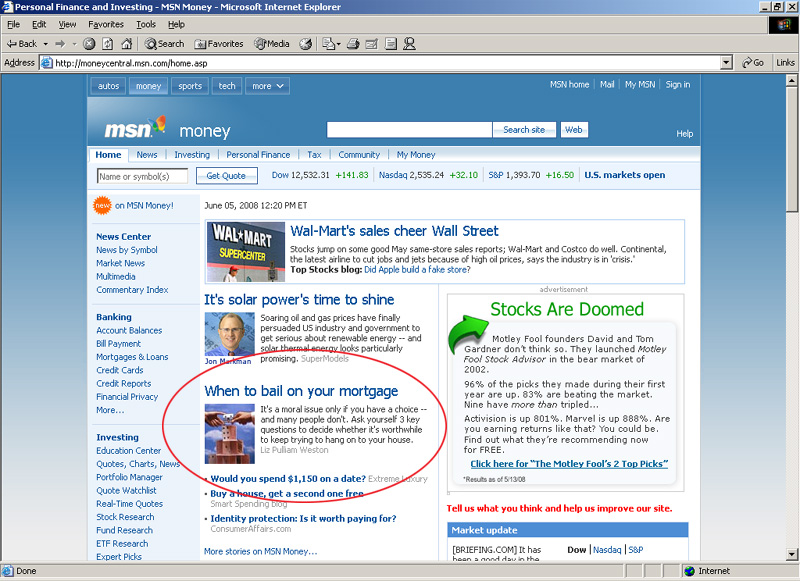Click the Home house icon

[127, 44]
